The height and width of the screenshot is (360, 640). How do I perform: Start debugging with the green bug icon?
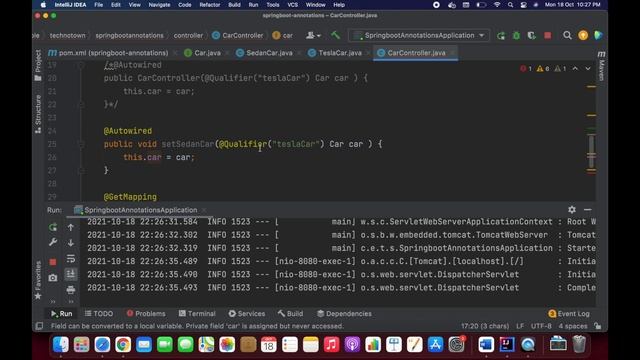pyautogui.click(x=516, y=36)
